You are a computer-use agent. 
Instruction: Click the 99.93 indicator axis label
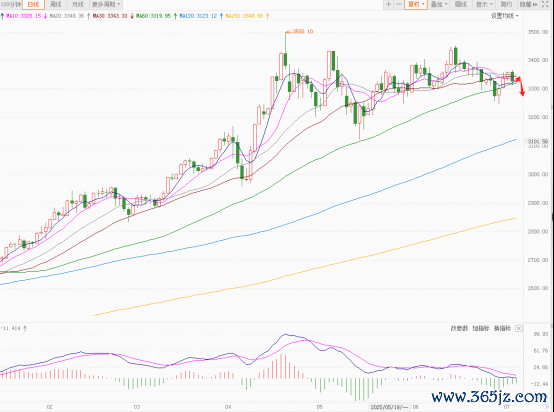tap(541, 334)
